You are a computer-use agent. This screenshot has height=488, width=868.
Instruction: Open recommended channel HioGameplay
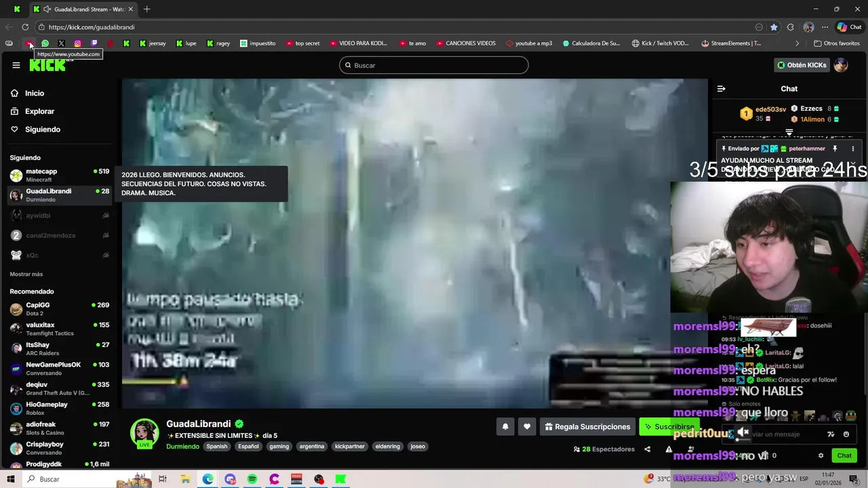click(x=60, y=408)
